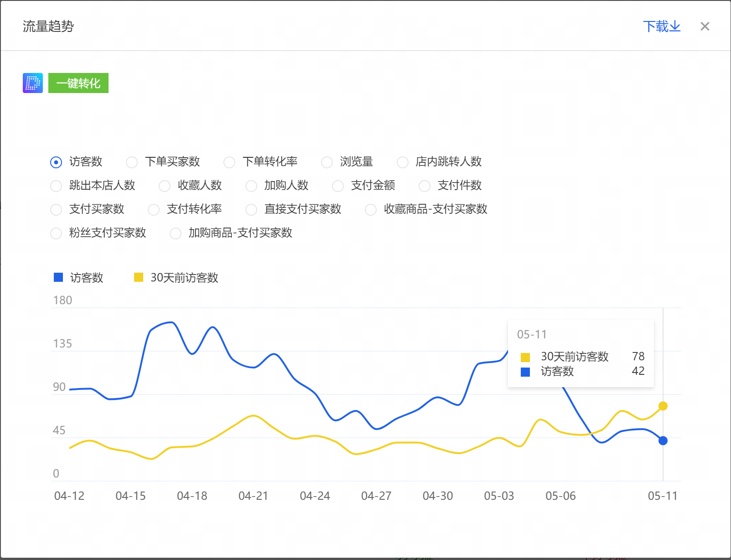Image resolution: width=731 pixels, height=560 pixels.
Task: Click the 05-06 x-axis date label
Action: point(560,496)
